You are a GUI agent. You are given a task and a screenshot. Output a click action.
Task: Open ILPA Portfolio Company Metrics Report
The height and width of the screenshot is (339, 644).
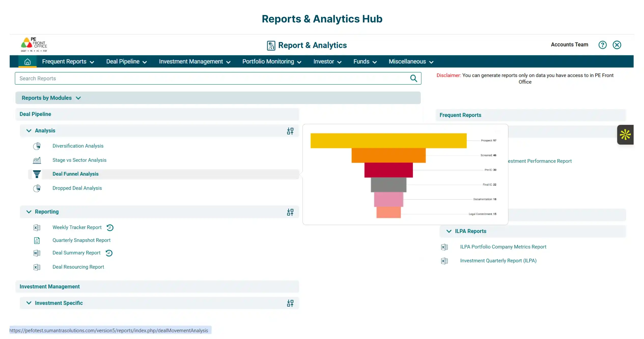(x=503, y=247)
